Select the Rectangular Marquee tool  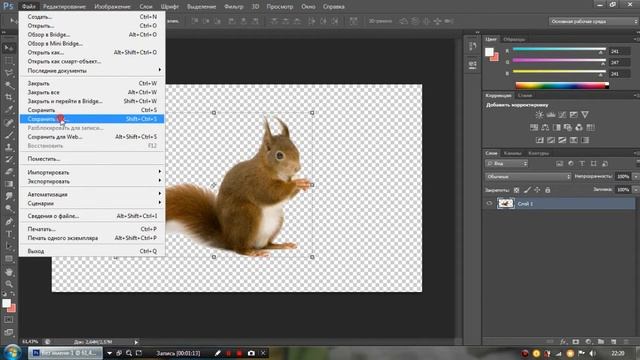click(9, 61)
